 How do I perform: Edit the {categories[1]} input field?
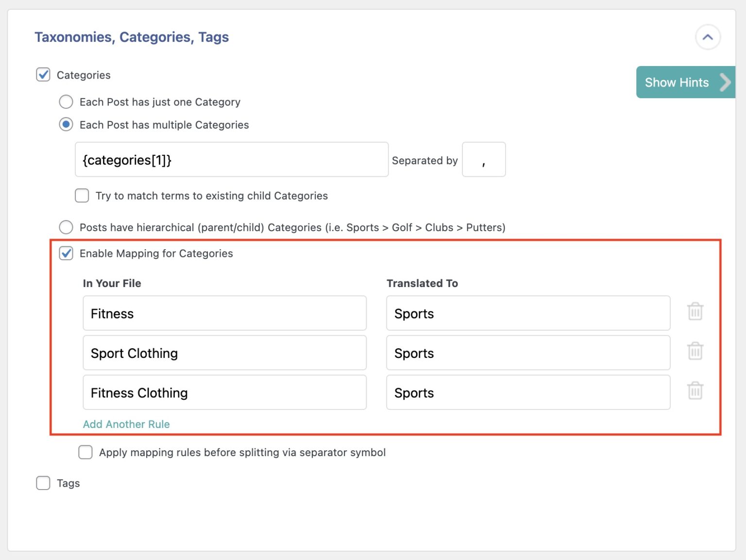click(231, 160)
